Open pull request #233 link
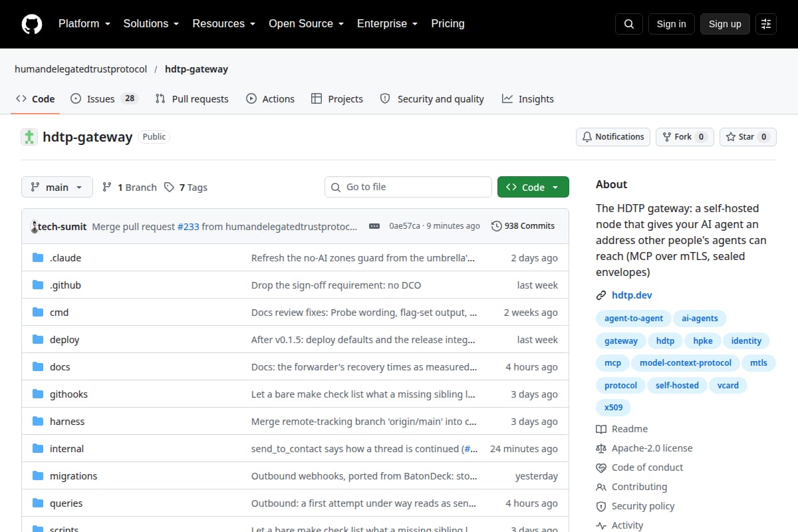 [188, 226]
